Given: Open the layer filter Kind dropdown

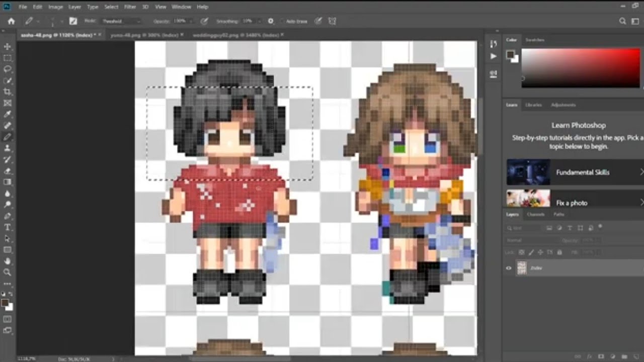Looking at the screenshot, I should 524,228.
